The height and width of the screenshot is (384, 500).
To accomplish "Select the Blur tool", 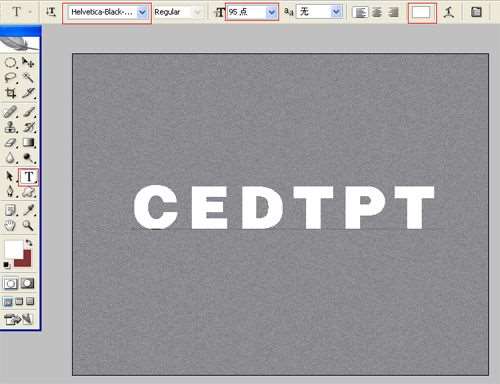I will (10, 158).
